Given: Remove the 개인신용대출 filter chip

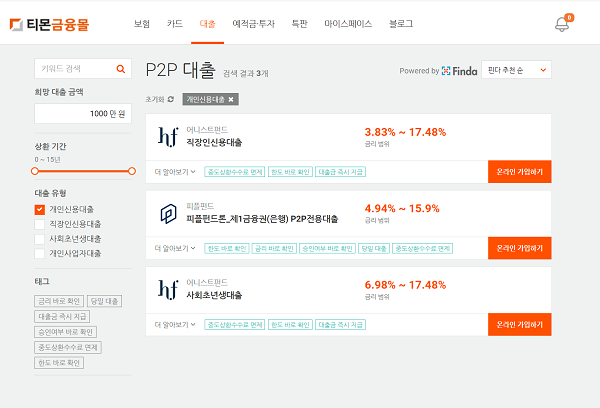Looking at the screenshot, I should [231, 99].
